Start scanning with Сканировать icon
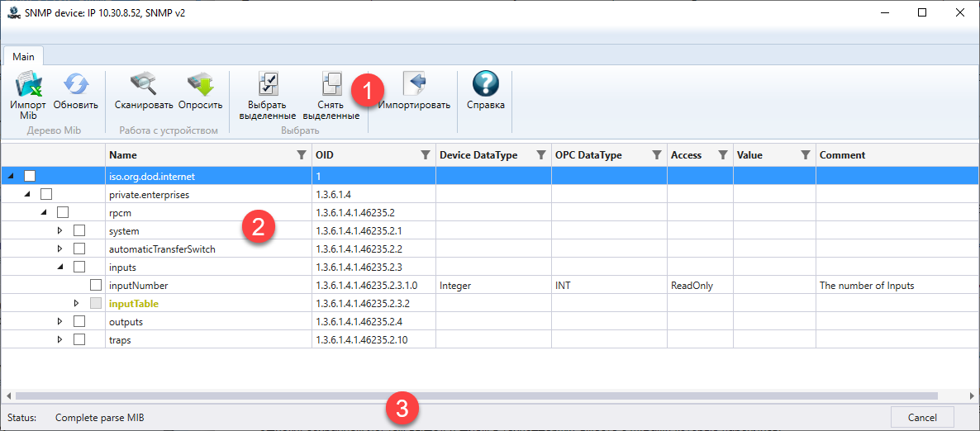The height and width of the screenshot is (431, 980). (144, 84)
